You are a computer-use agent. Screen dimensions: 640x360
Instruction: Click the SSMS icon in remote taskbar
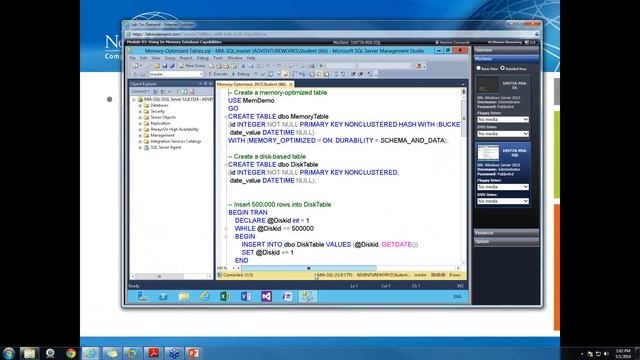click(308, 296)
